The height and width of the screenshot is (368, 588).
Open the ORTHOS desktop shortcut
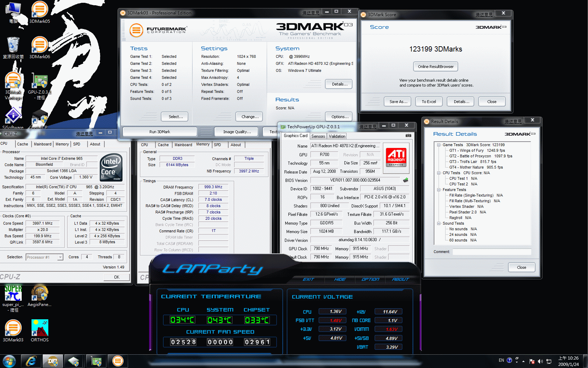40,330
